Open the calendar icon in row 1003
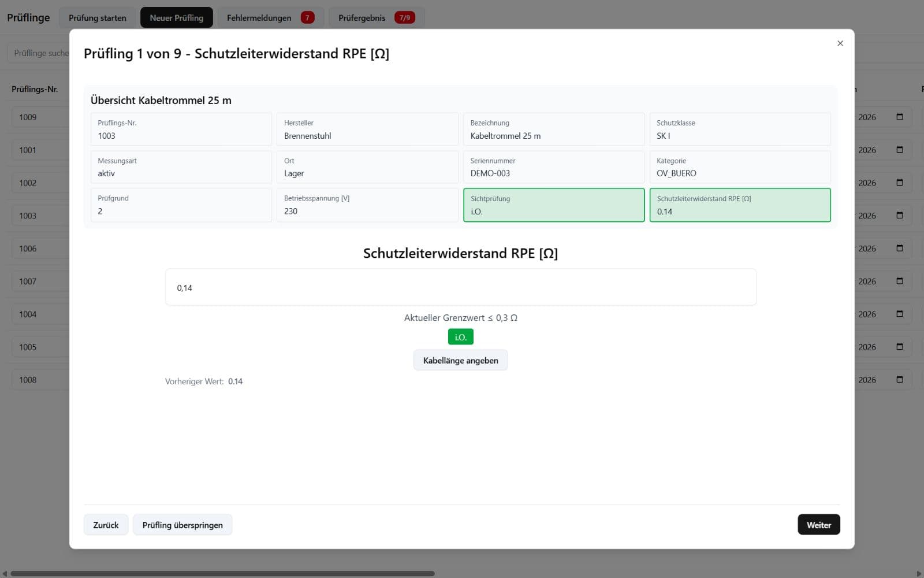Screen dimensions: 924x578 coord(900,216)
